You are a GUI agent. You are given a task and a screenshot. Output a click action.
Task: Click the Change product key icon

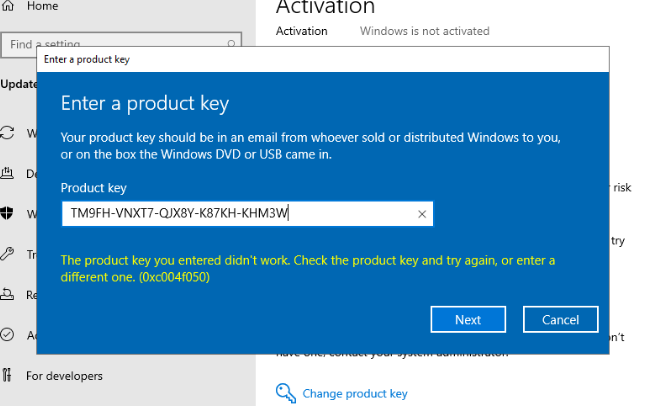286,393
